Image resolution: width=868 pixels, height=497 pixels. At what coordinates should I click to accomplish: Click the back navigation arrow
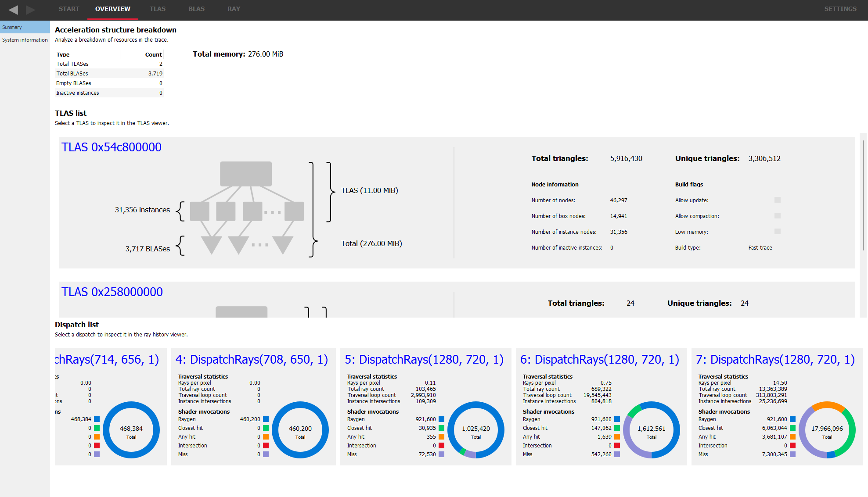(x=13, y=10)
